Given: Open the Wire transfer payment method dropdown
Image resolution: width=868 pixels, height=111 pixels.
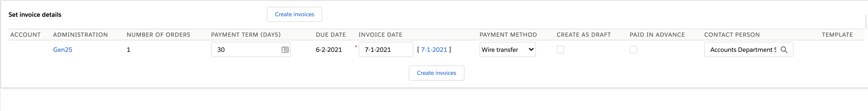Looking at the screenshot, I should pyautogui.click(x=507, y=50).
